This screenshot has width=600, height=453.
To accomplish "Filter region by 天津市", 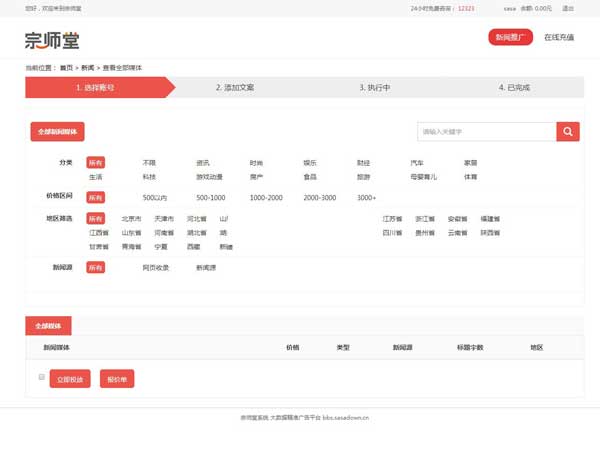I will coord(164,218).
